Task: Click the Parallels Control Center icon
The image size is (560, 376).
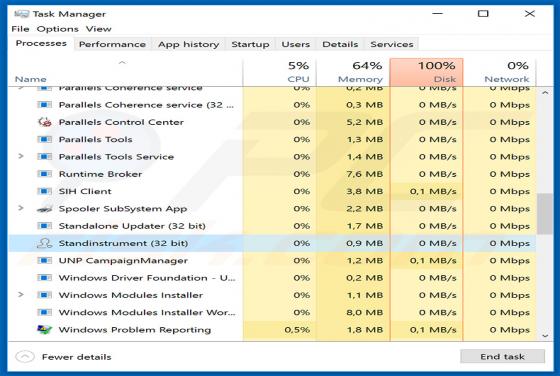Action: click(45, 122)
